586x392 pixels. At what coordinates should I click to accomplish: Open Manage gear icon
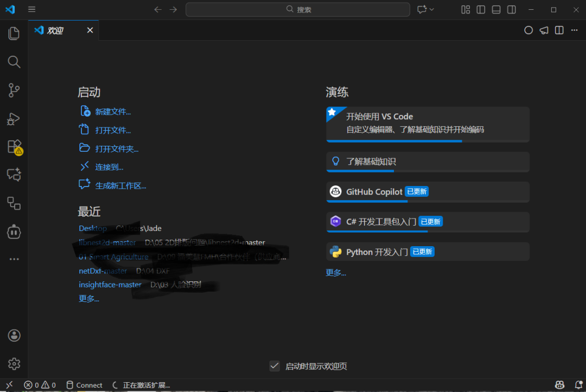coord(14,364)
